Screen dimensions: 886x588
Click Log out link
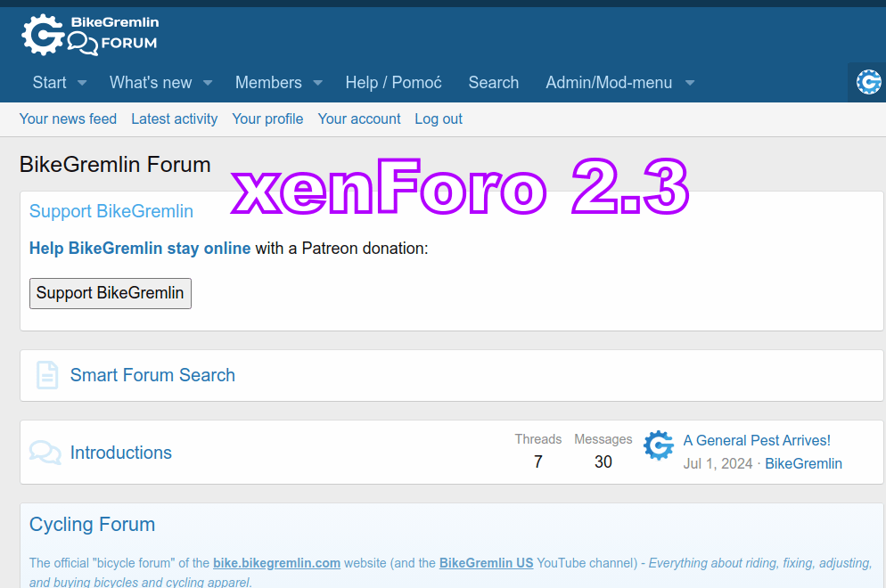click(439, 118)
